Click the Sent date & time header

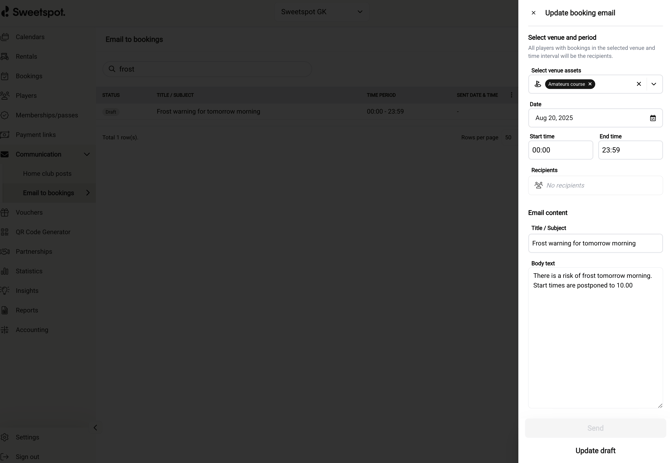point(477,95)
